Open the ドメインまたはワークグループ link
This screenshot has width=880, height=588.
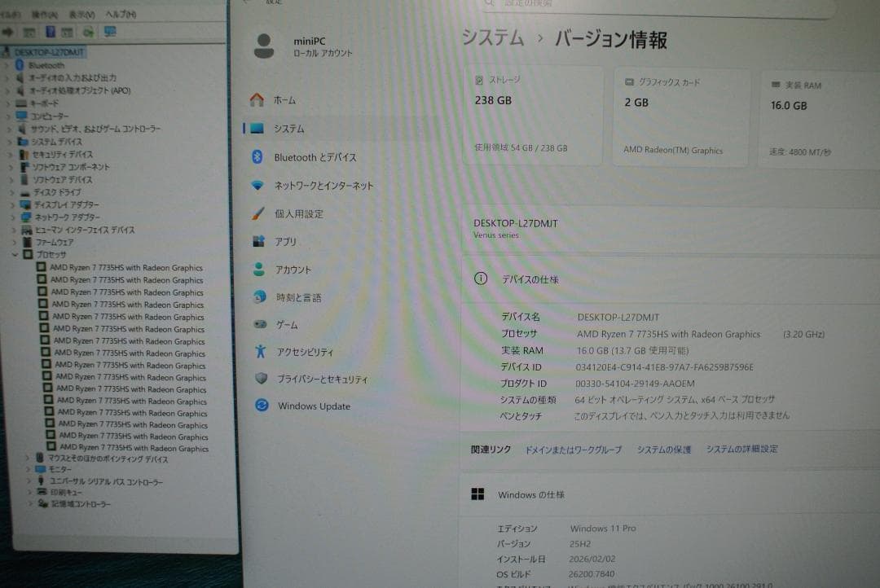click(x=574, y=450)
